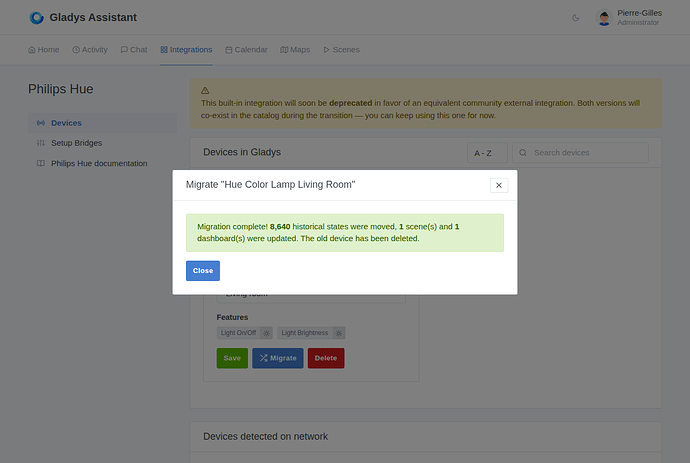This screenshot has width=690, height=463.
Task: Click the Migrate shuffle icon
Action: tap(264, 358)
